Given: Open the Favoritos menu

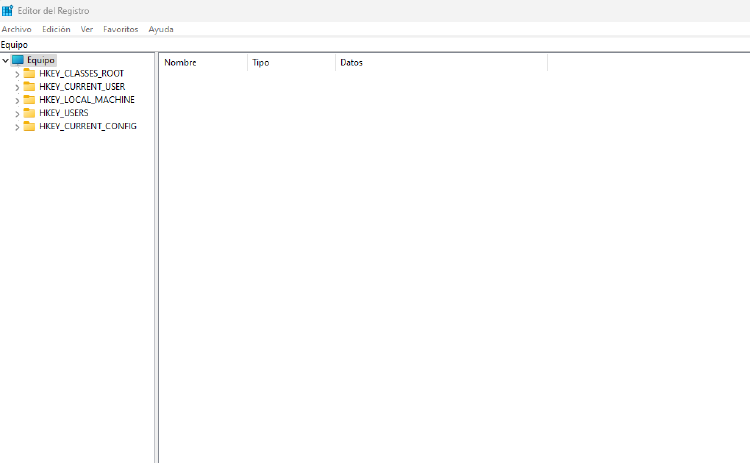Looking at the screenshot, I should (121, 29).
